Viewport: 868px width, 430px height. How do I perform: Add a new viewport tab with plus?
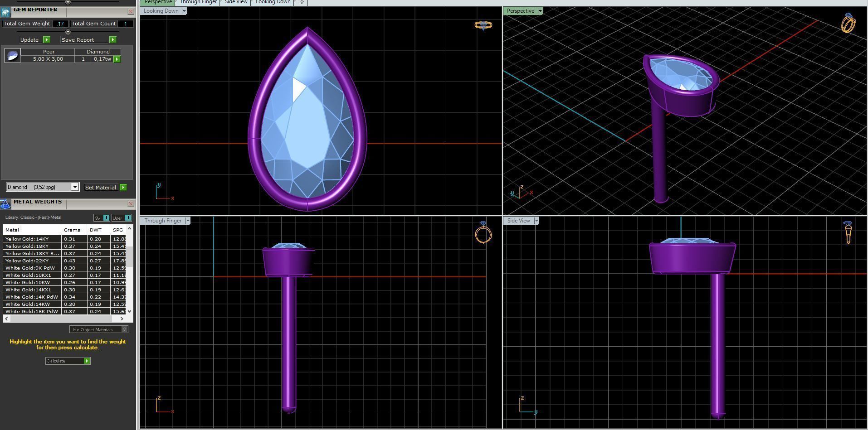coord(302,2)
